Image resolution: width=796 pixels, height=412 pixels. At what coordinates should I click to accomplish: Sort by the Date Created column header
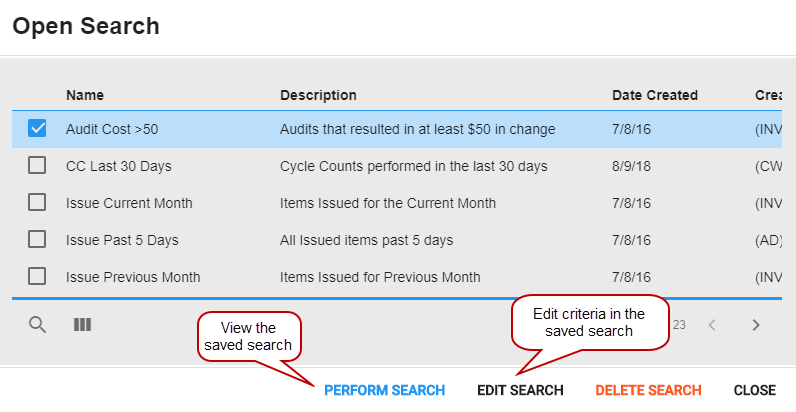[x=655, y=95]
